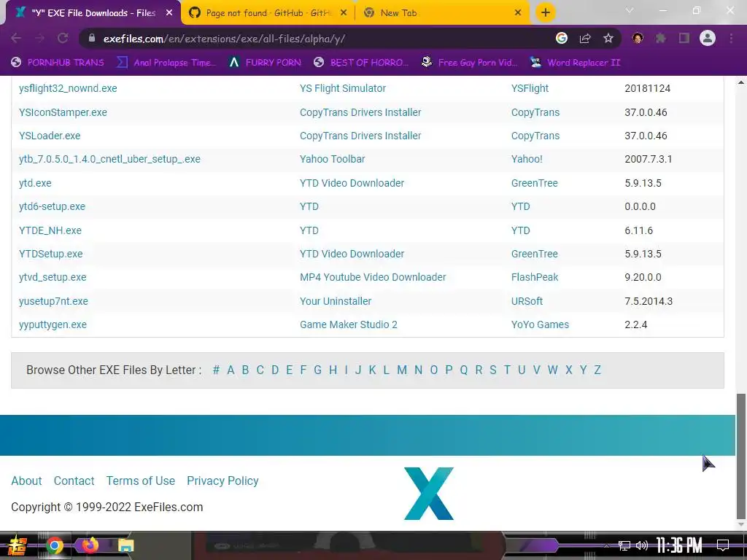Screen dimensions: 747x560
Task: Open the Chrome three-dot menu
Action: [x=731, y=39]
